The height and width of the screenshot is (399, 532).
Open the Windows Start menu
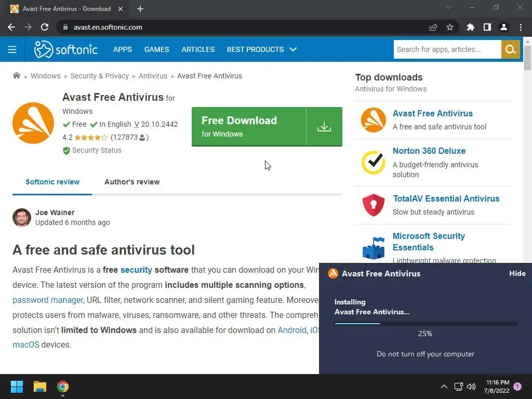coord(17,387)
